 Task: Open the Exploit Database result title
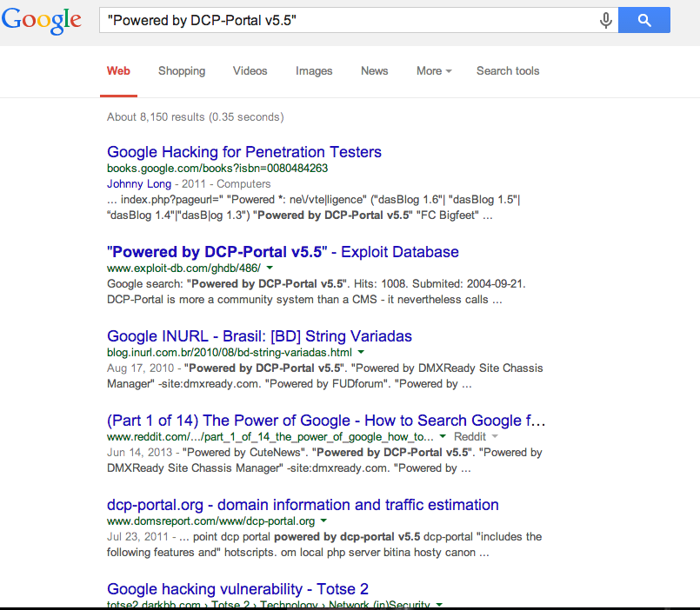click(x=283, y=252)
